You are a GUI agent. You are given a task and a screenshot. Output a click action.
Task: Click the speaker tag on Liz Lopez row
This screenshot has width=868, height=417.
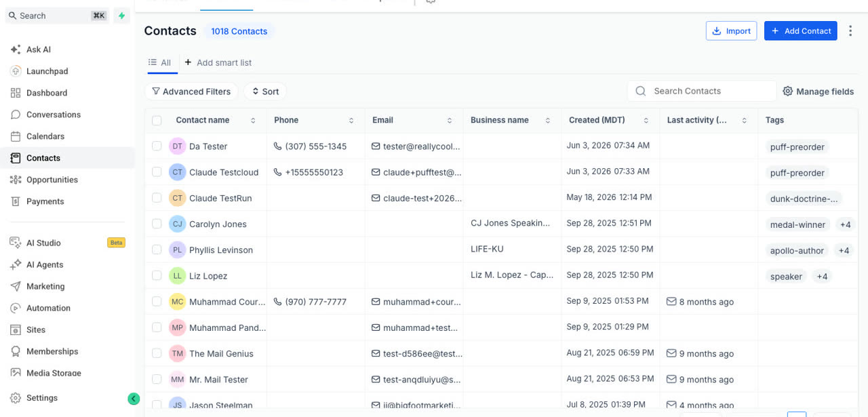(786, 277)
